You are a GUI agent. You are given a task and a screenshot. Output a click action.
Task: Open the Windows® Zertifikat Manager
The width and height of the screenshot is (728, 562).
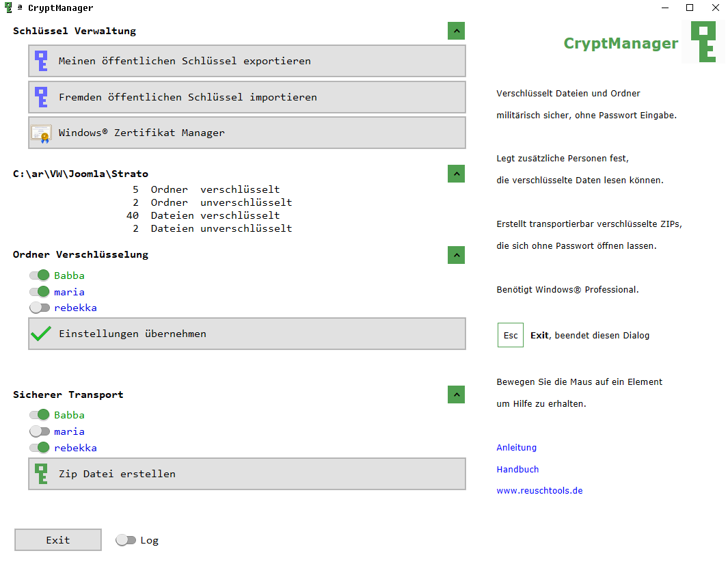coord(247,133)
